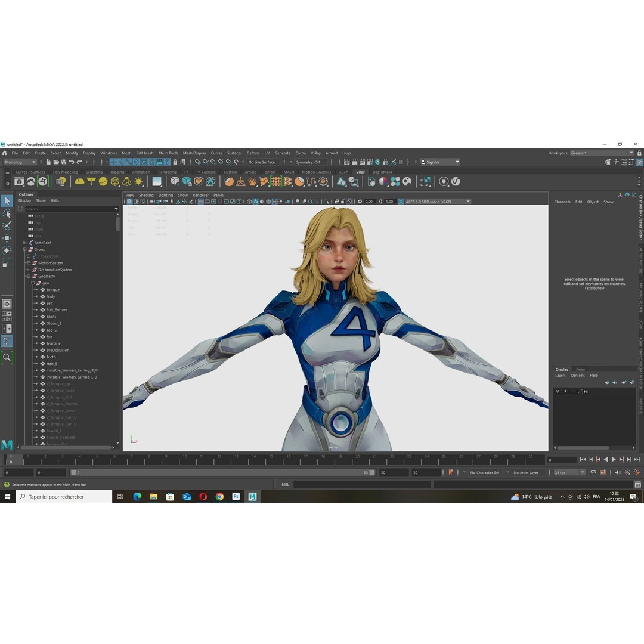Open the V-Ray sun light shelf icon
644x644 pixels.
pos(139,181)
